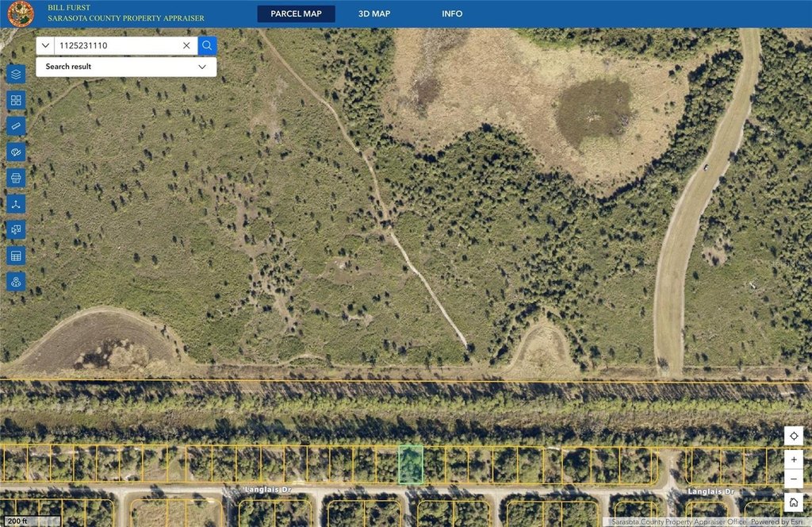The image size is (812, 527).
Task: Click the Sarasota County seal logo
Action: tap(21, 13)
